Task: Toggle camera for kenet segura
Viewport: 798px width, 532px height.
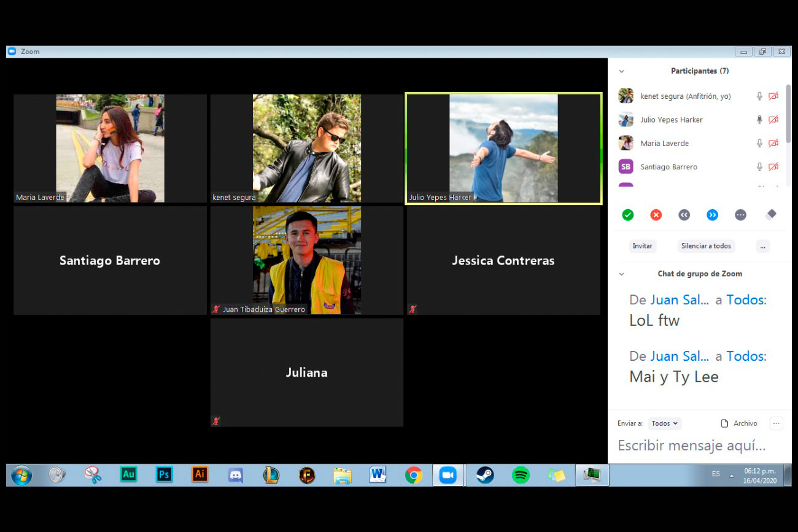Action: click(773, 96)
